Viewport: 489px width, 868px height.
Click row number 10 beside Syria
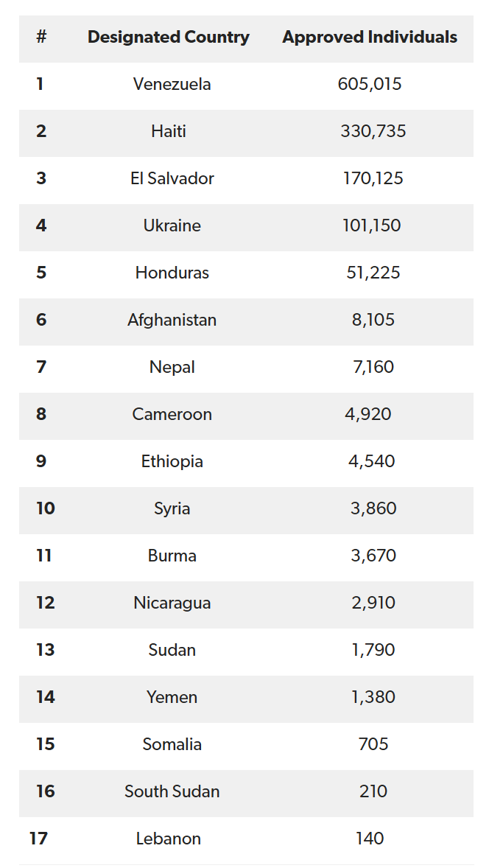click(46, 509)
